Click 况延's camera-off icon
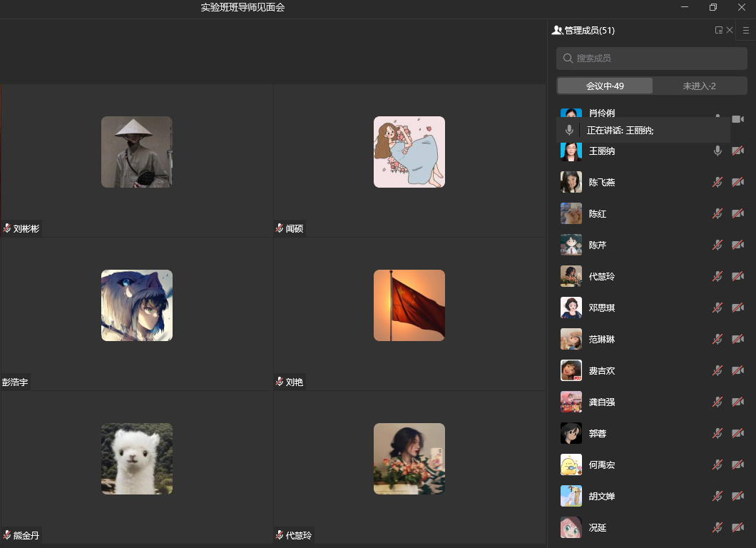This screenshot has width=756, height=548. (737, 527)
